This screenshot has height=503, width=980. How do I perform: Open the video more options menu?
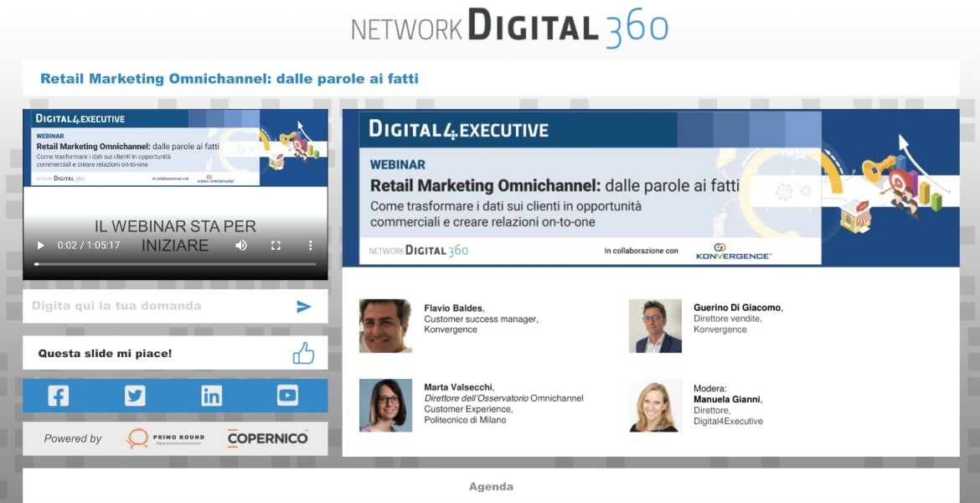point(311,246)
